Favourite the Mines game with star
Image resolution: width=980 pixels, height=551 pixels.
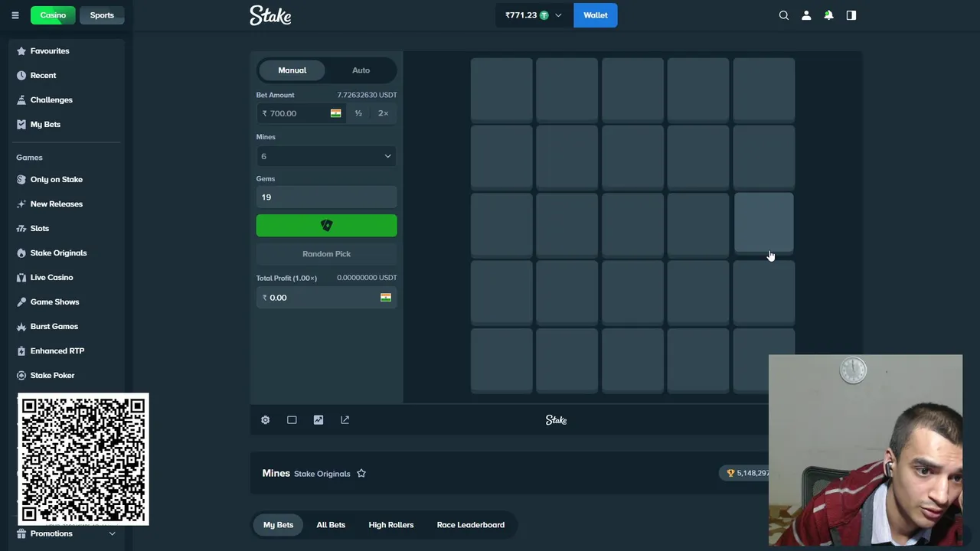[x=361, y=473]
